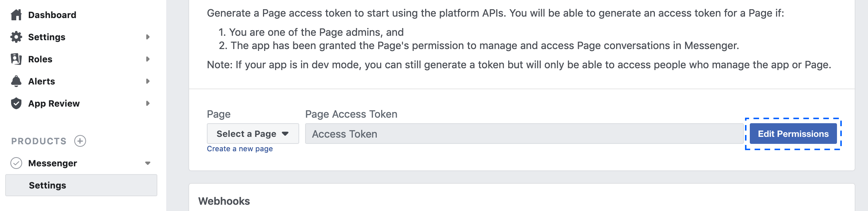Add a product with the plus icon
This screenshot has width=868, height=211.
click(80, 141)
